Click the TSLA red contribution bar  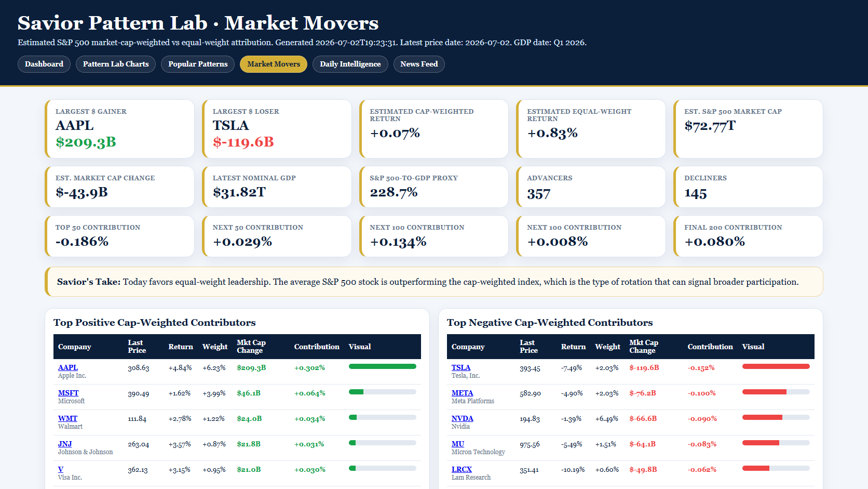(x=776, y=366)
